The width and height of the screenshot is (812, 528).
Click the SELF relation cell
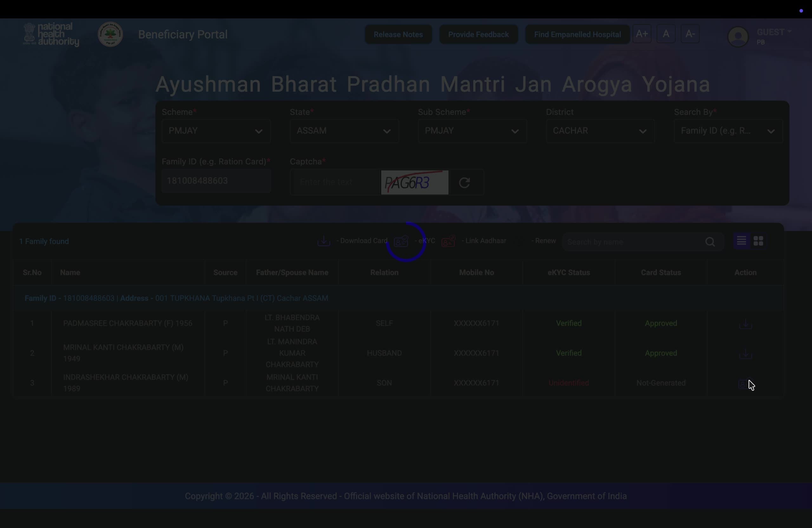click(384, 323)
